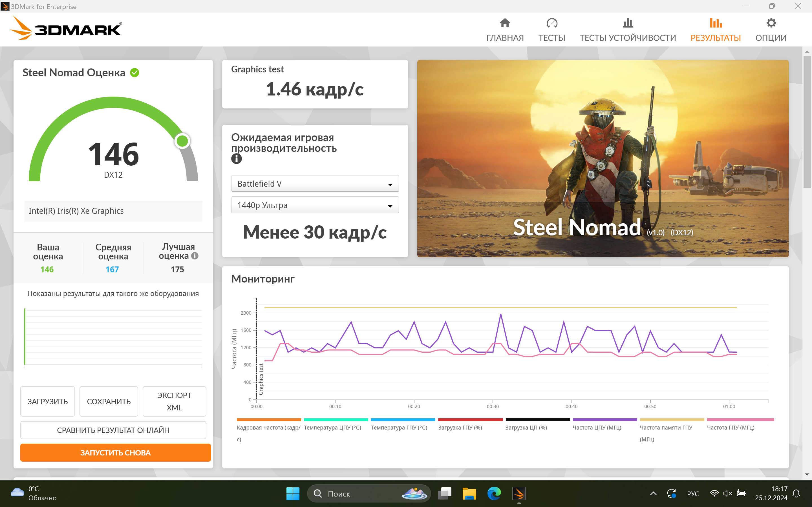
Task: Open ТЕСТЫ УСТОЙЧИВОСТИ bar chart icon
Action: coord(627,23)
